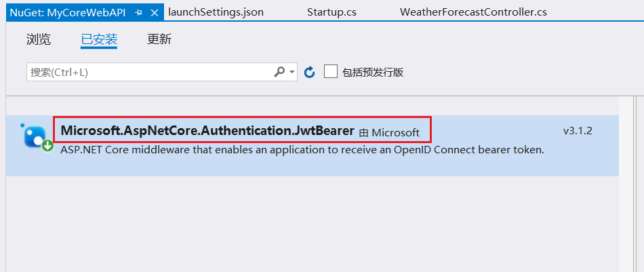Pin the NuGet: MyCoreWebAPI tab
644x272 pixels.
coord(139,12)
